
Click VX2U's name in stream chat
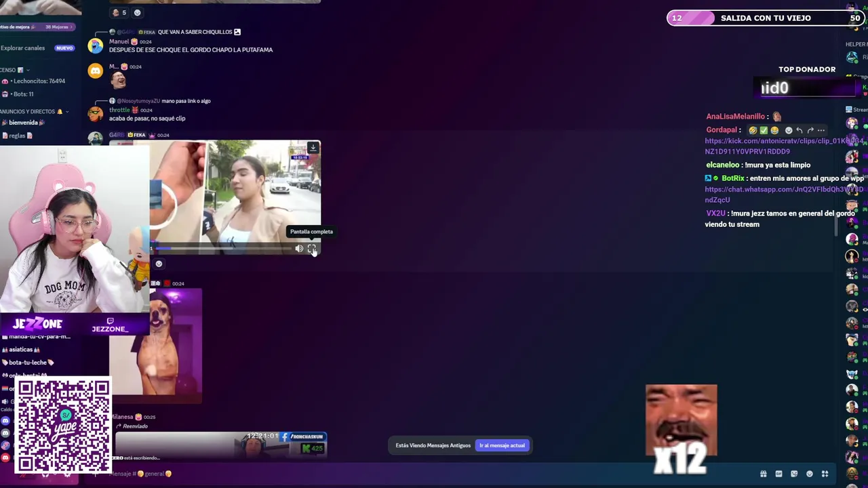716,213
